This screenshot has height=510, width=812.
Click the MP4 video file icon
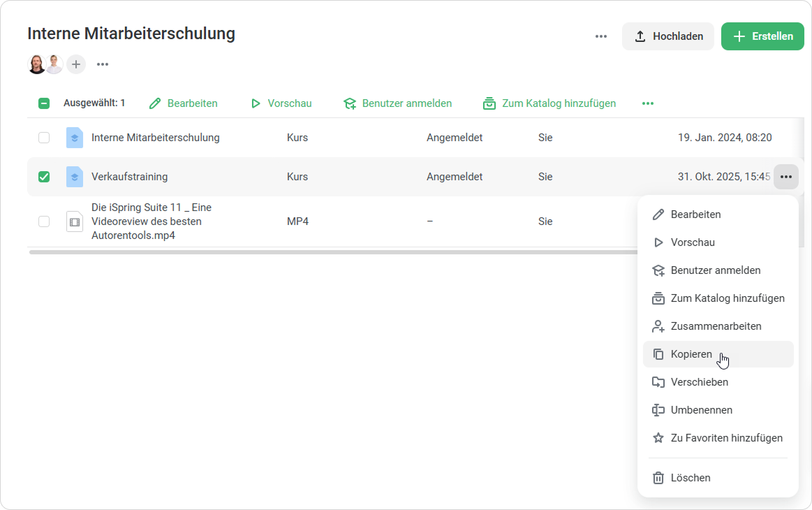(74, 221)
